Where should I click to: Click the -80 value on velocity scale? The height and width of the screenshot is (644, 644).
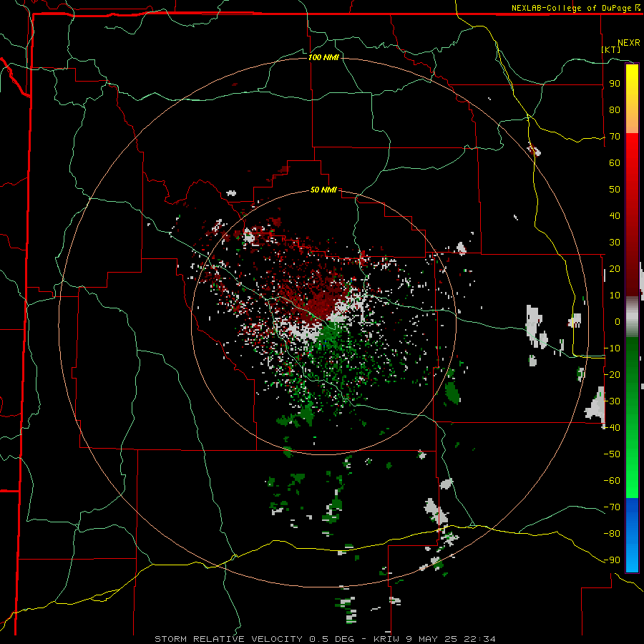[612, 534]
